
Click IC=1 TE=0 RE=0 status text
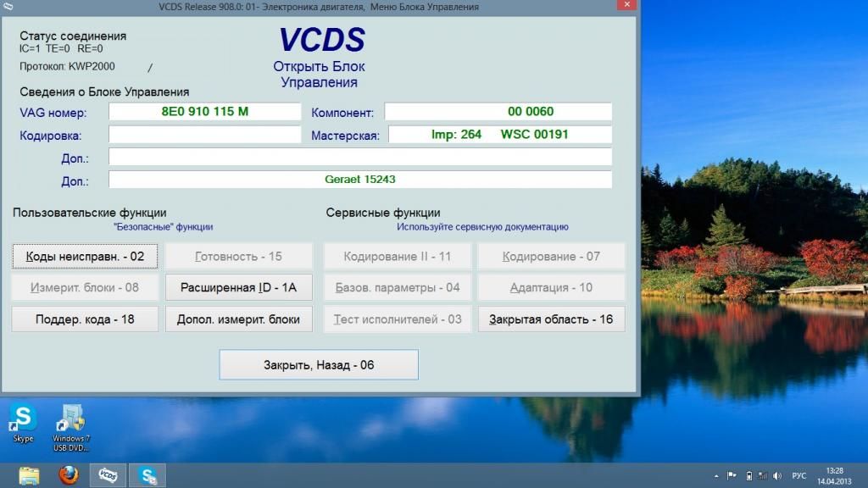61,48
